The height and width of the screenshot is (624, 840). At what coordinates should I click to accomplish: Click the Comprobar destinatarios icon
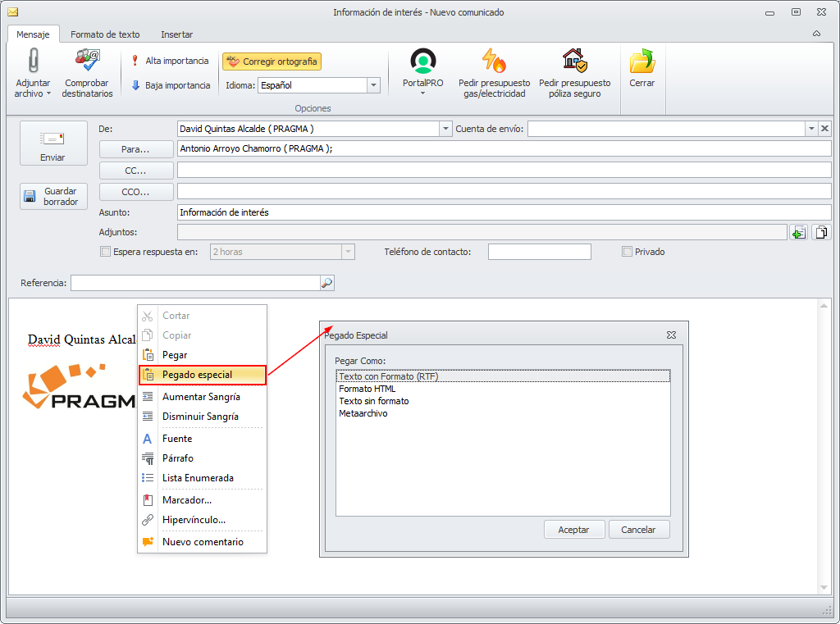coord(87,61)
